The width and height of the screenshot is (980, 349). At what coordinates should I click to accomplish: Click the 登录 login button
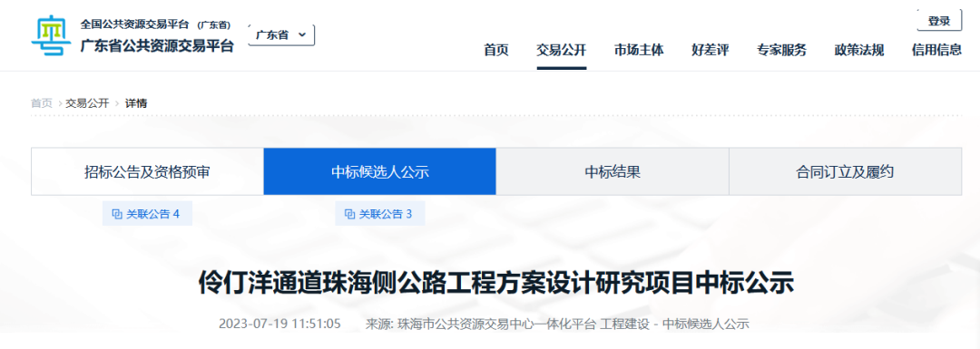point(939,21)
